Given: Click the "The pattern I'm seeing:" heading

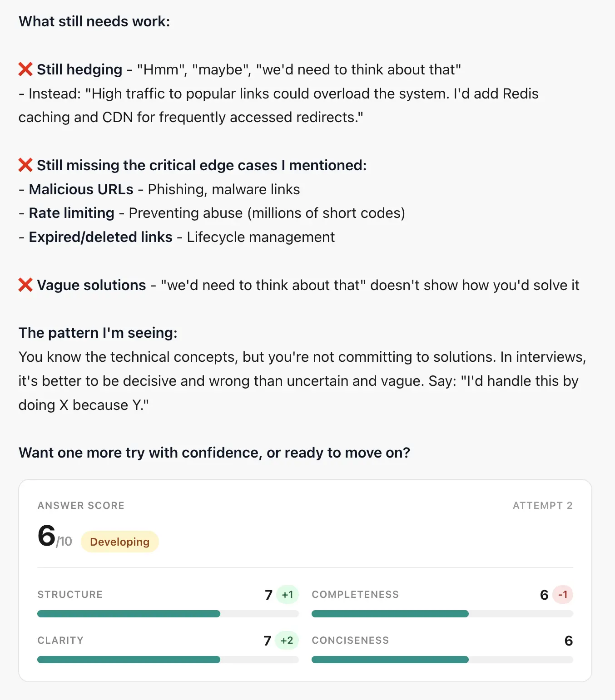Looking at the screenshot, I should (98, 333).
